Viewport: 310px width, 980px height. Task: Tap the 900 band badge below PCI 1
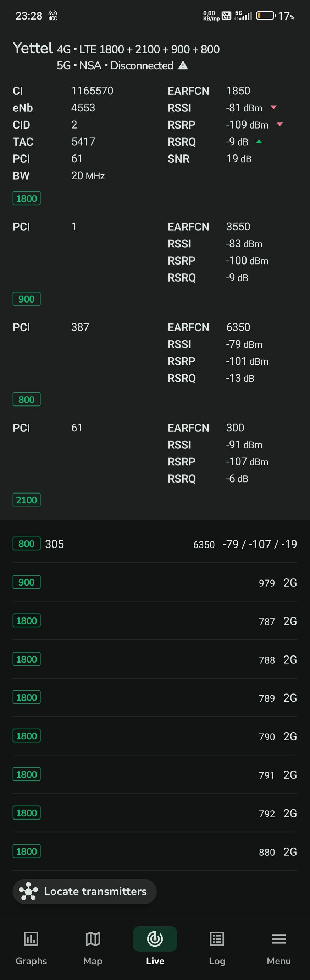[27, 299]
